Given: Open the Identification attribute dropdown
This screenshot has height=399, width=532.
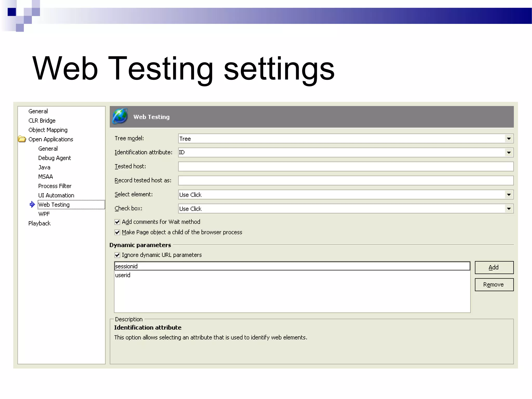Looking at the screenshot, I should (x=509, y=152).
